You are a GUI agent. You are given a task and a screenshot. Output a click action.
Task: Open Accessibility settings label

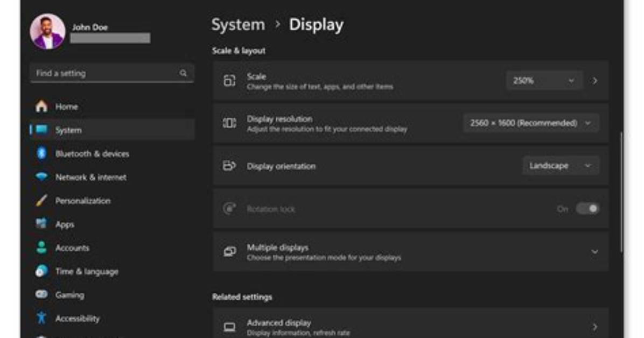tap(78, 319)
